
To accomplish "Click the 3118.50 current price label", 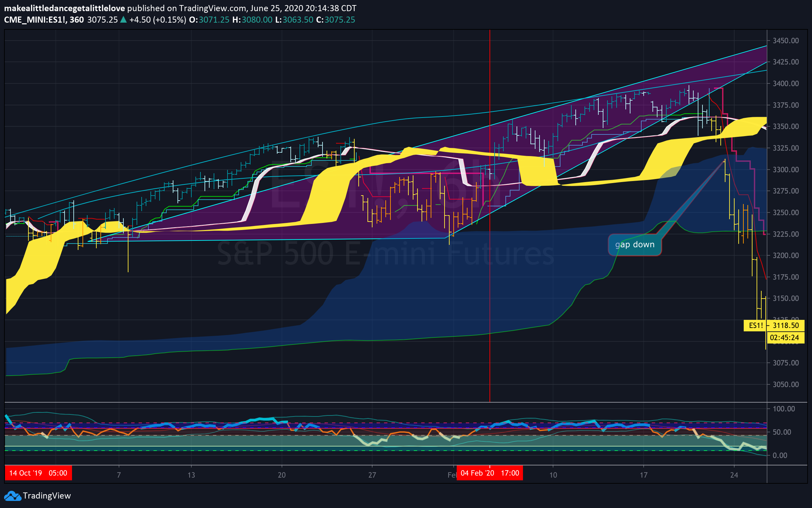I will click(786, 326).
